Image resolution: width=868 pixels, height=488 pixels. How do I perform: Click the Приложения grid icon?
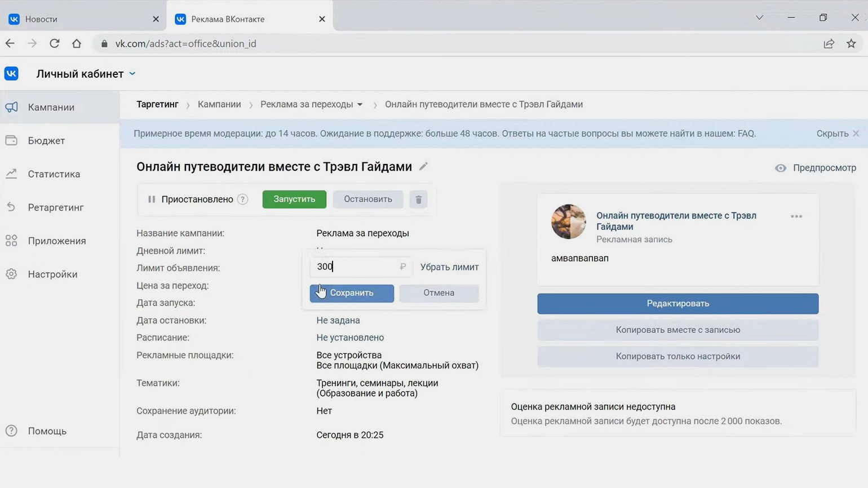click(x=11, y=241)
